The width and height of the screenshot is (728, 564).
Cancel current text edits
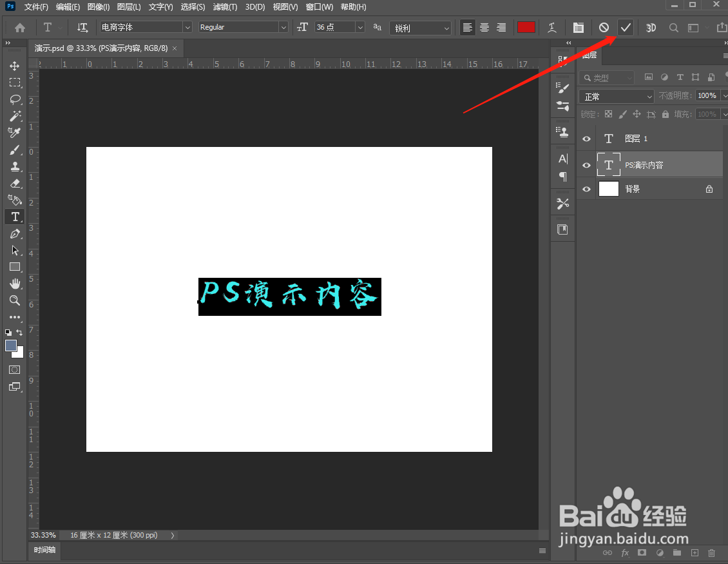pyautogui.click(x=604, y=28)
